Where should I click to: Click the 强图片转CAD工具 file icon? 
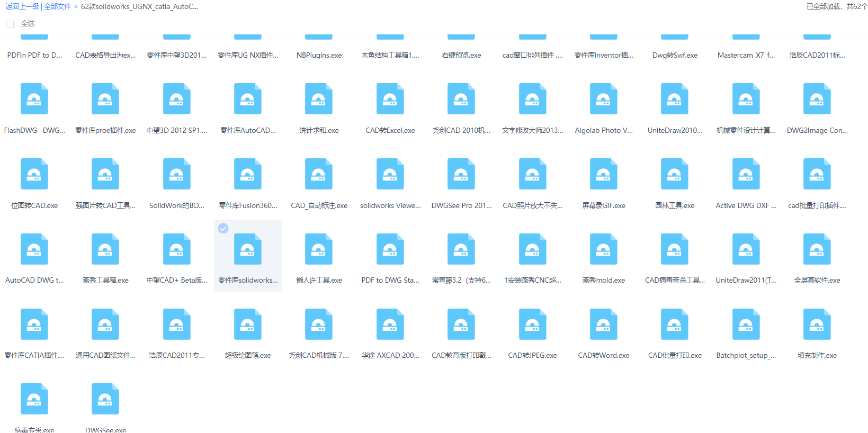point(105,174)
